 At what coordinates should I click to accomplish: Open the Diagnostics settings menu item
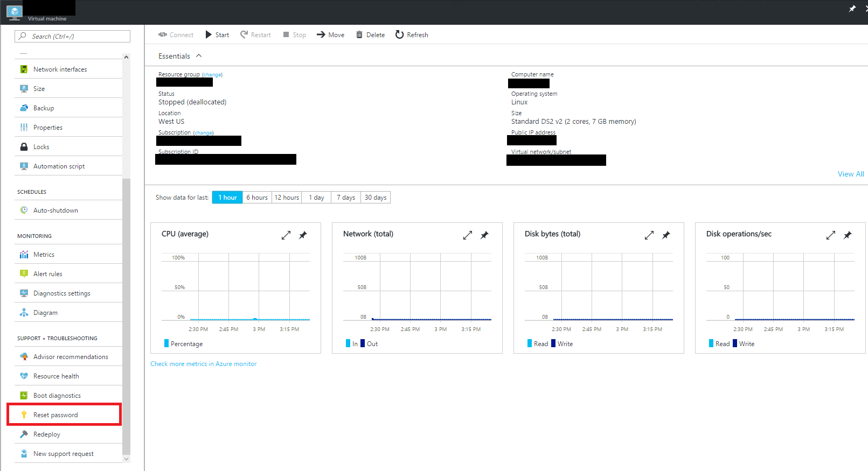68,293
